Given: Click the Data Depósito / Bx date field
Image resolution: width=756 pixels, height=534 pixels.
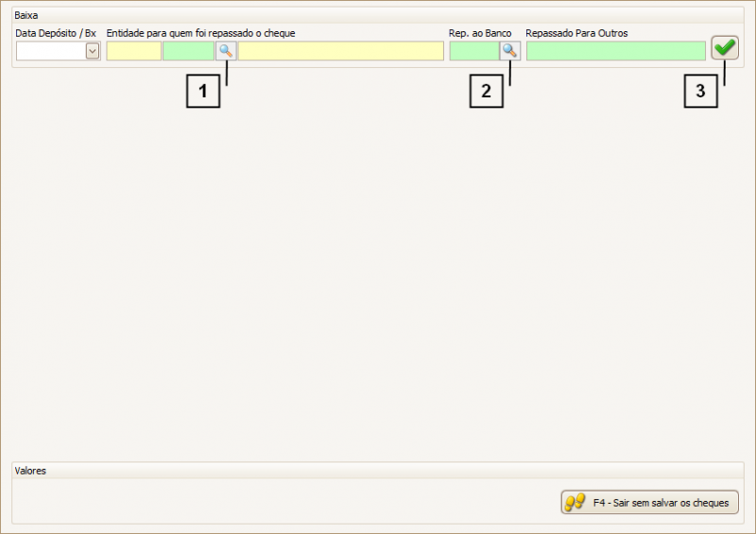Looking at the screenshot, I should (50, 52).
